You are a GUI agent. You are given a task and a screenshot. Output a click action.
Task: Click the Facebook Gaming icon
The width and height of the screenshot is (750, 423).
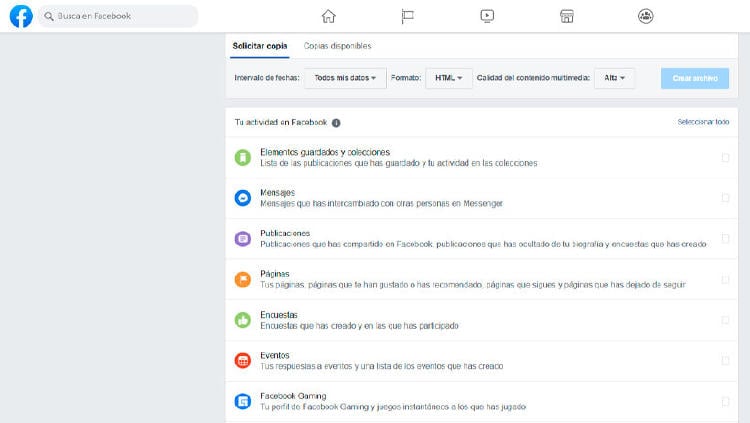tap(242, 401)
